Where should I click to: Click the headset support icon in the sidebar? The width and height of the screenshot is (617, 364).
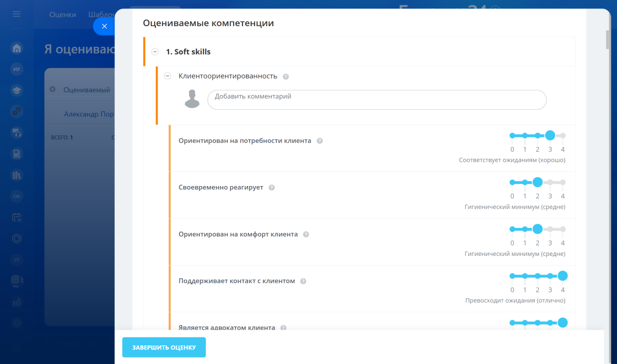pos(17,133)
